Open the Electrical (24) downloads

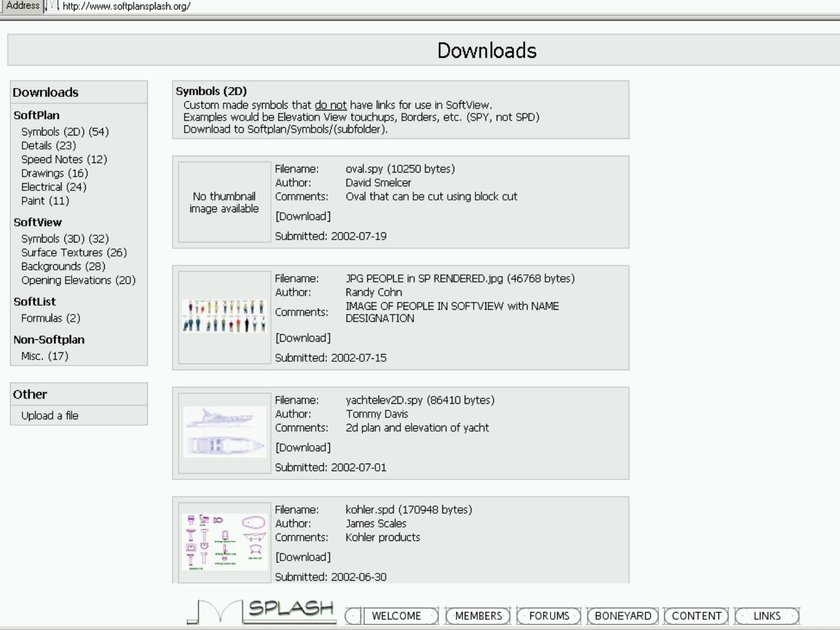[54, 187]
